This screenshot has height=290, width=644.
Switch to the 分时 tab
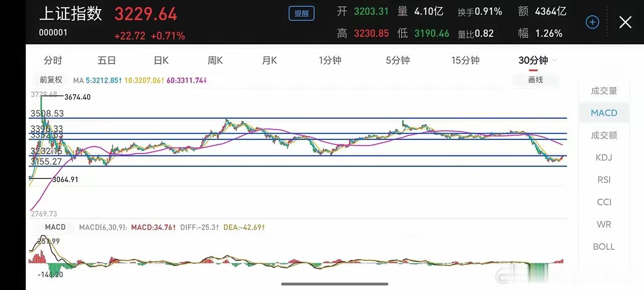(x=53, y=60)
